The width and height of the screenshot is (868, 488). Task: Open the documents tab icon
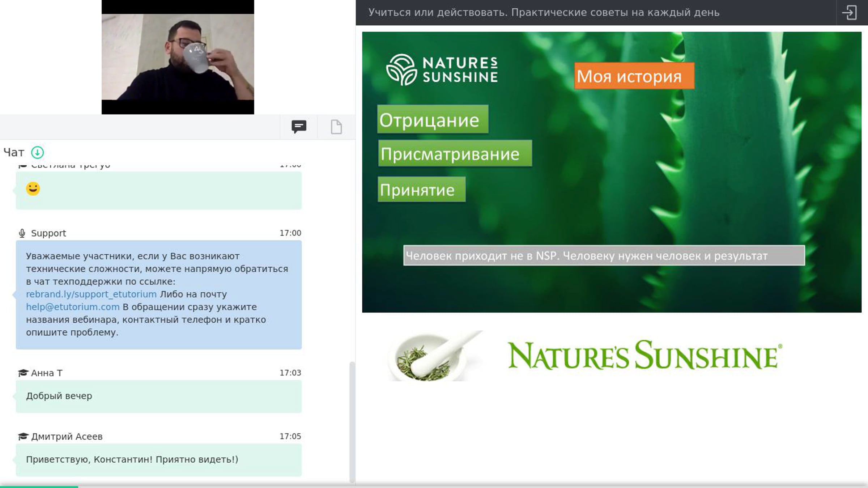(336, 127)
